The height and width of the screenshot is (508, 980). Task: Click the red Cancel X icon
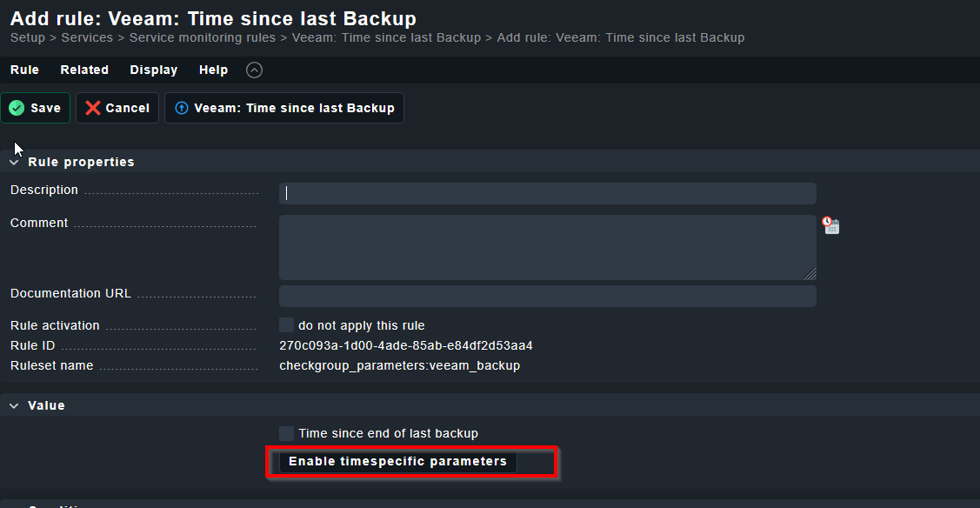coord(93,108)
